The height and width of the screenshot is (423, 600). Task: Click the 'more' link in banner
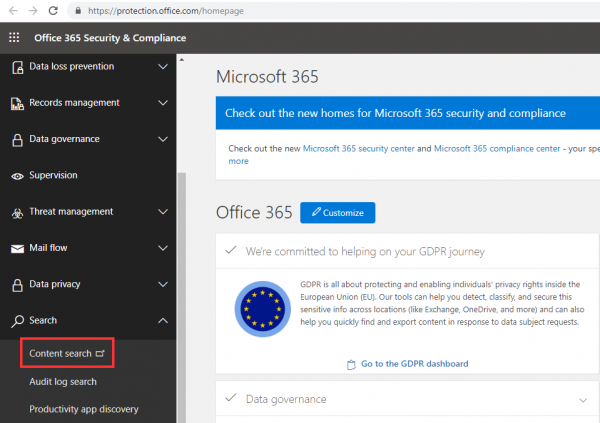point(238,161)
